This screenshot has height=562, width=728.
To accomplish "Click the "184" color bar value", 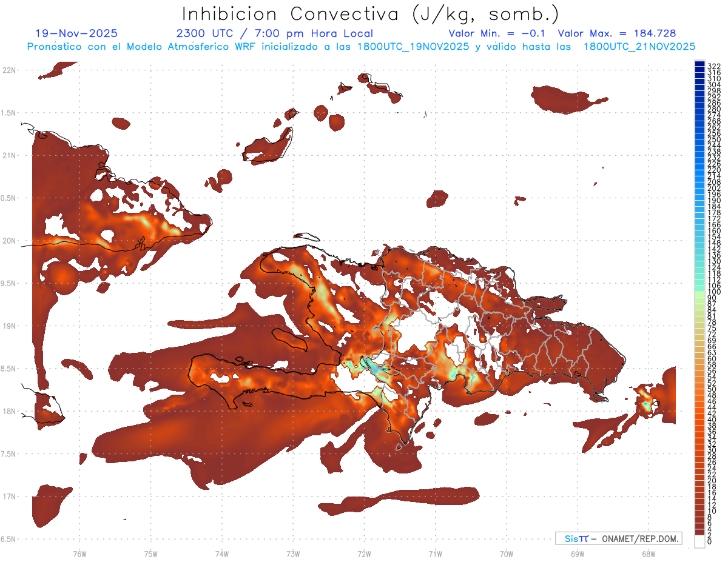I will [714, 207].
